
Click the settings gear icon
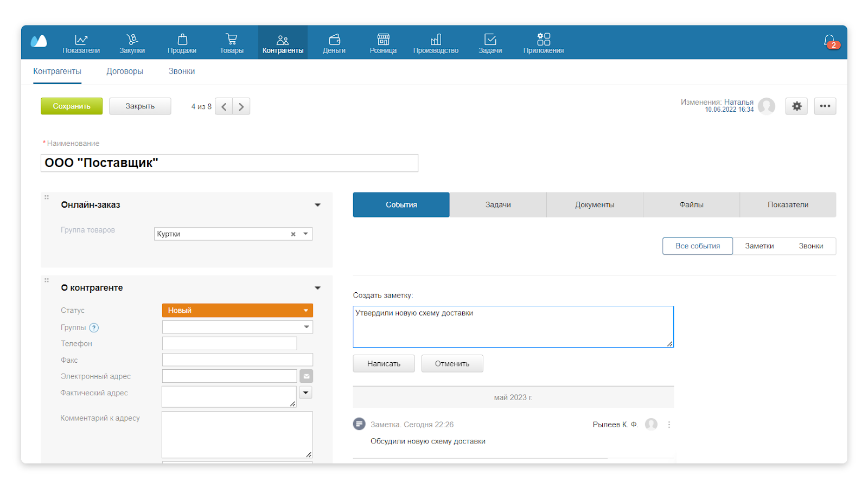[796, 106]
